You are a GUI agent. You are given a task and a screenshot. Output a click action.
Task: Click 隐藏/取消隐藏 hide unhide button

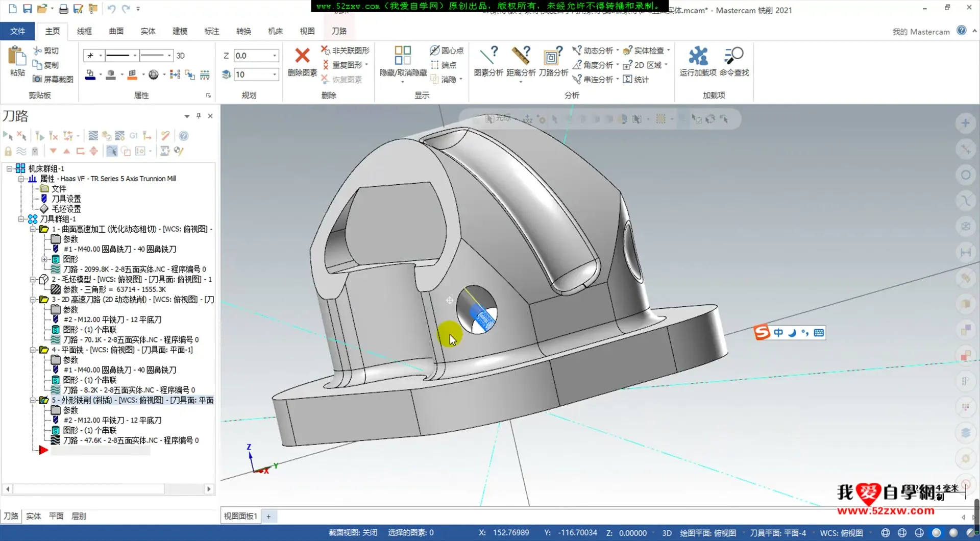point(403,61)
